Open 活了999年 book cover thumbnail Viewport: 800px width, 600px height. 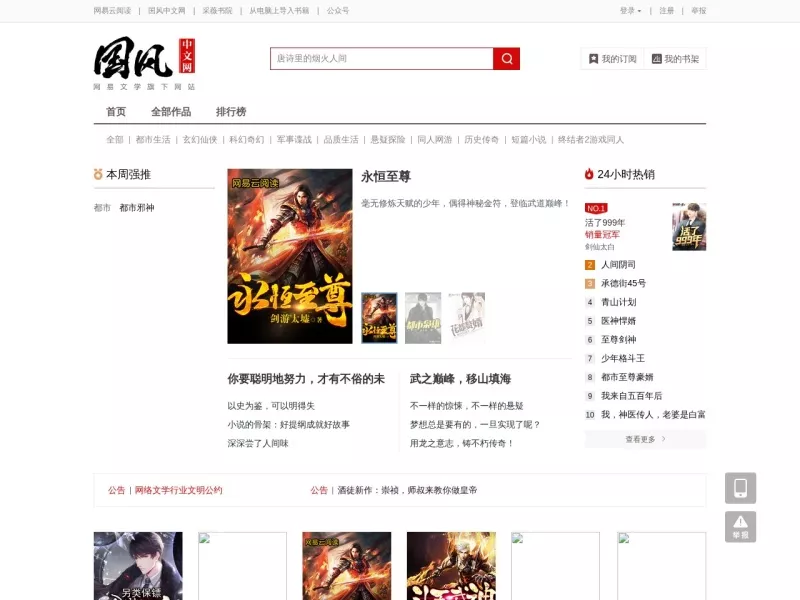click(689, 227)
